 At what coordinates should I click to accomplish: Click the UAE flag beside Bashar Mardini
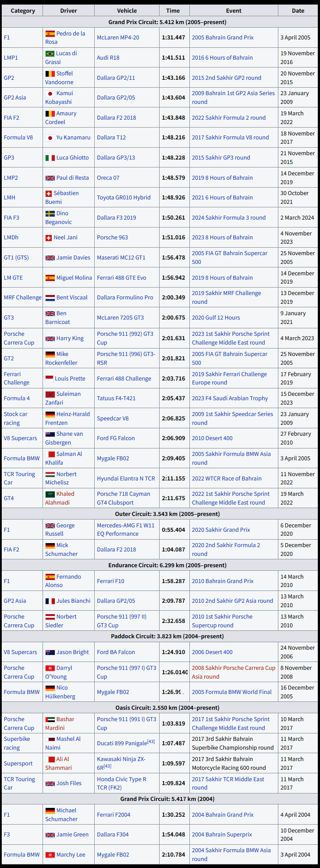click(x=50, y=719)
